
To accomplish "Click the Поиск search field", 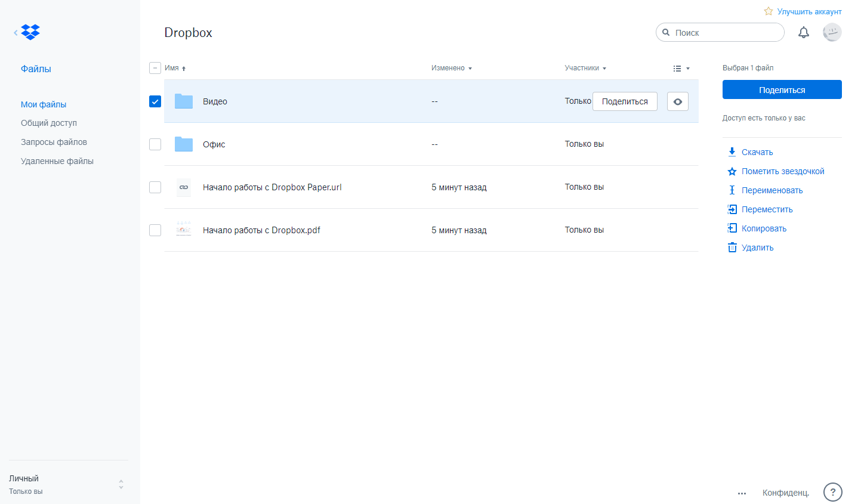I will click(720, 32).
